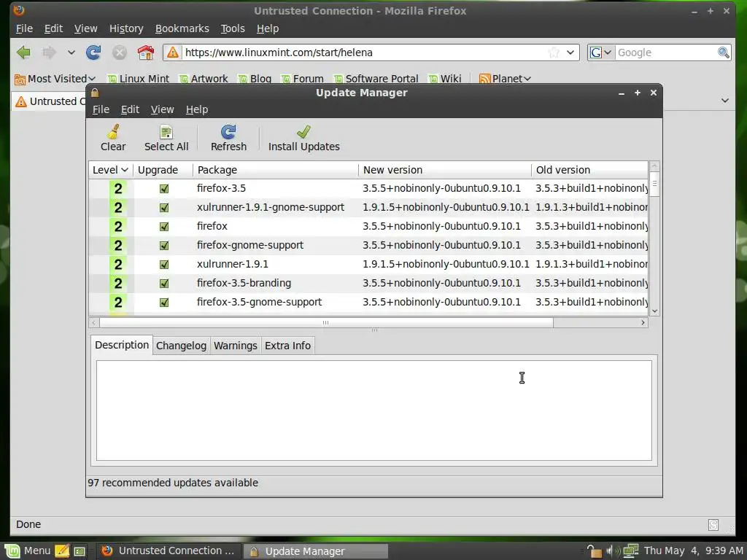Go back with Firefox back arrow

pos(23,52)
